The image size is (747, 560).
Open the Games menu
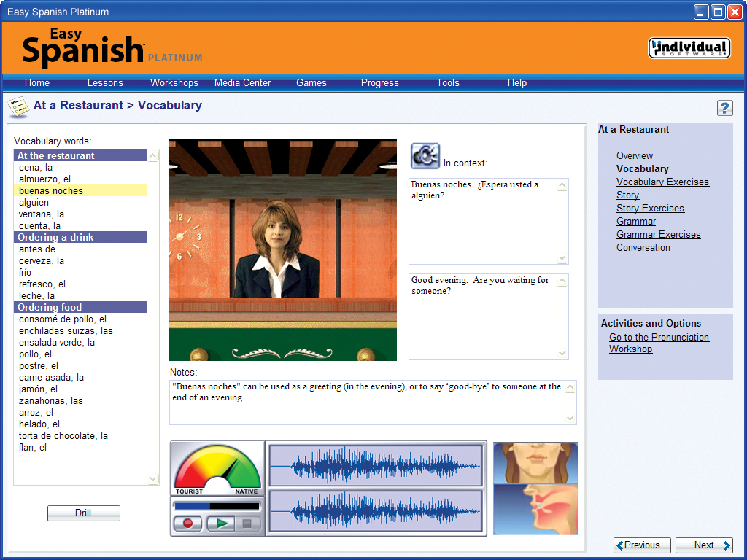311,82
